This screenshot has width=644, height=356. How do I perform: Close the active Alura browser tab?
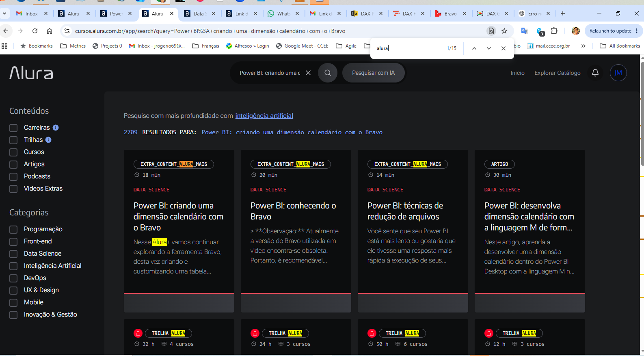click(x=172, y=13)
